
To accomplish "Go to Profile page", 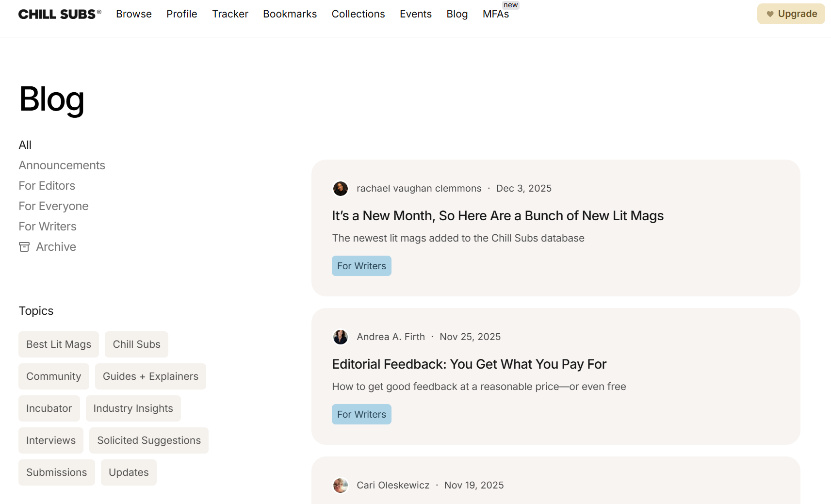I will (182, 14).
